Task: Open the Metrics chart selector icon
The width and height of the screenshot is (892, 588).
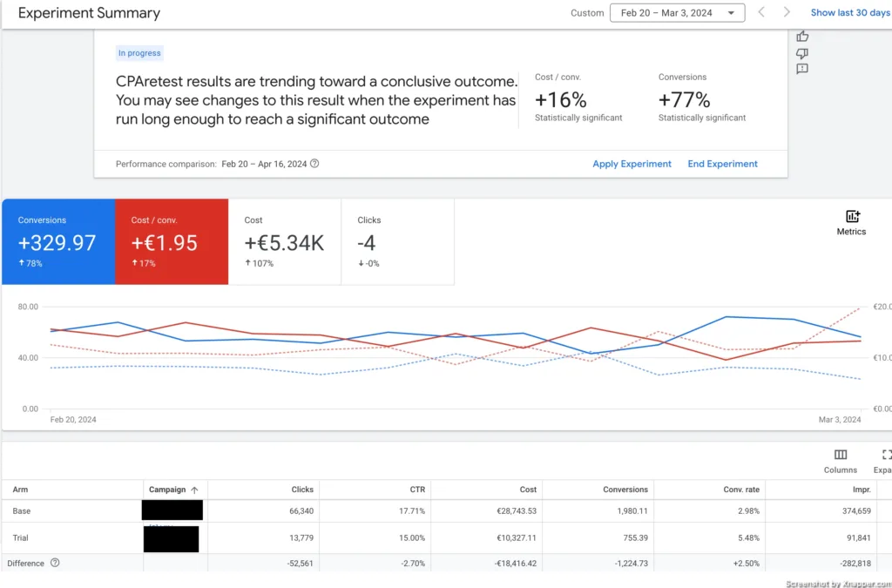Action: (852, 216)
